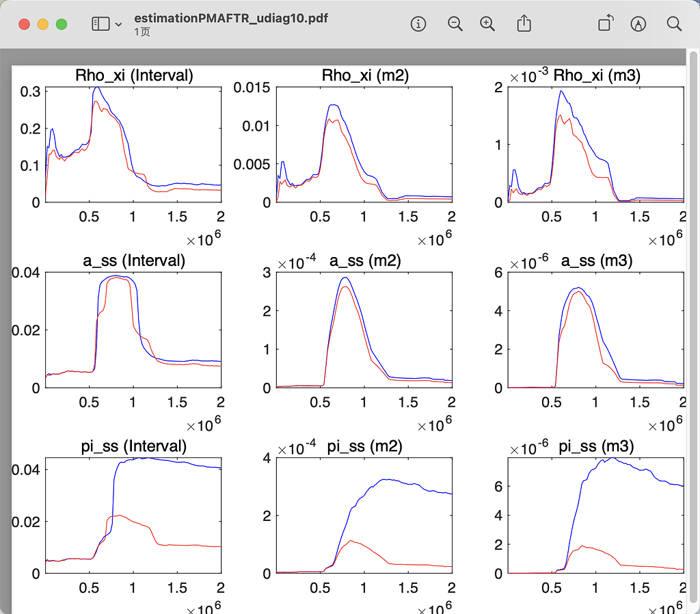Click the 1页 page count label
The width and height of the screenshot is (700, 614).
pos(140,30)
